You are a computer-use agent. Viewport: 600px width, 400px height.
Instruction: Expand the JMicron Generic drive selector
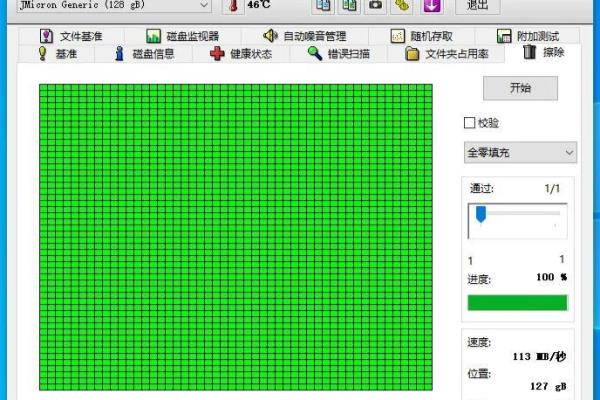pyautogui.click(x=204, y=5)
